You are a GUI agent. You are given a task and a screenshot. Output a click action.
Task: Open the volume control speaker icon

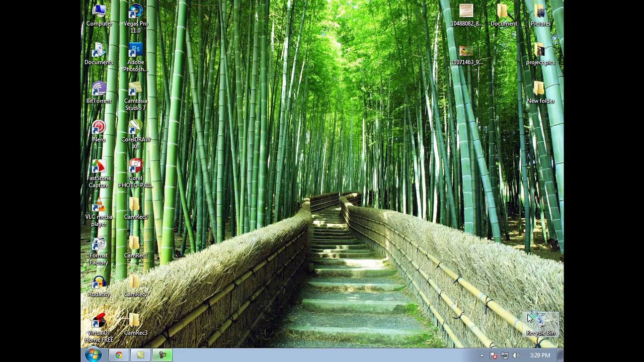(x=516, y=355)
